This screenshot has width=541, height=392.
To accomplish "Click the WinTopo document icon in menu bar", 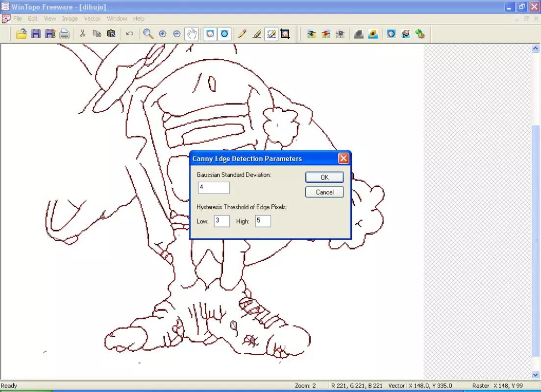I will coord(6,19).
